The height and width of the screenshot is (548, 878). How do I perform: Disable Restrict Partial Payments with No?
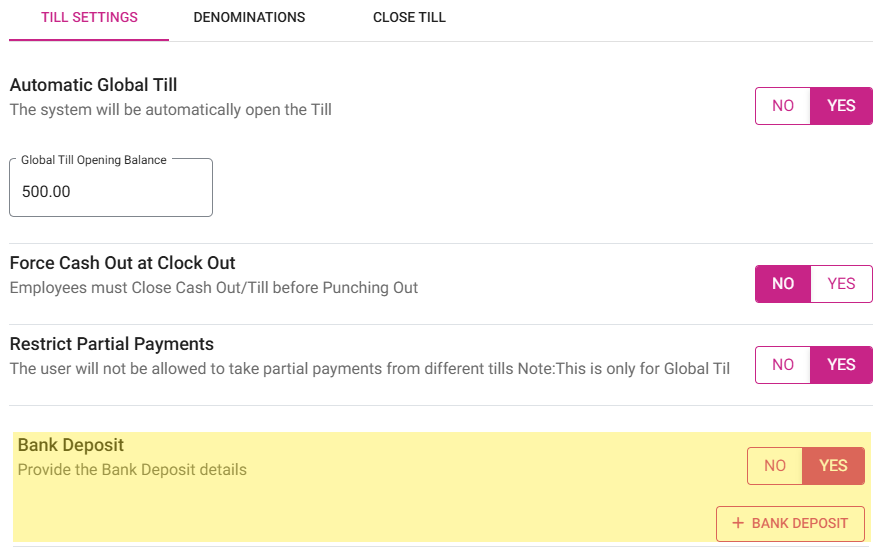[783, 365]
